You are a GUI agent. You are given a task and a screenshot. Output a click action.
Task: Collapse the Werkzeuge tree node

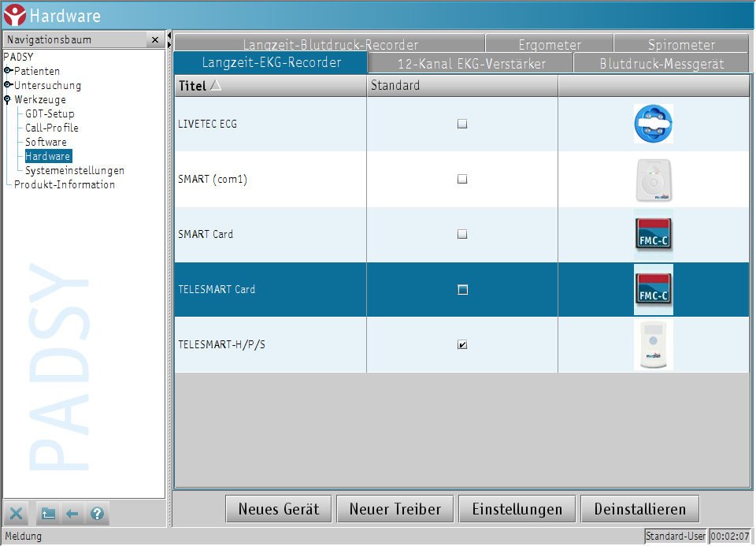(8, 99)
